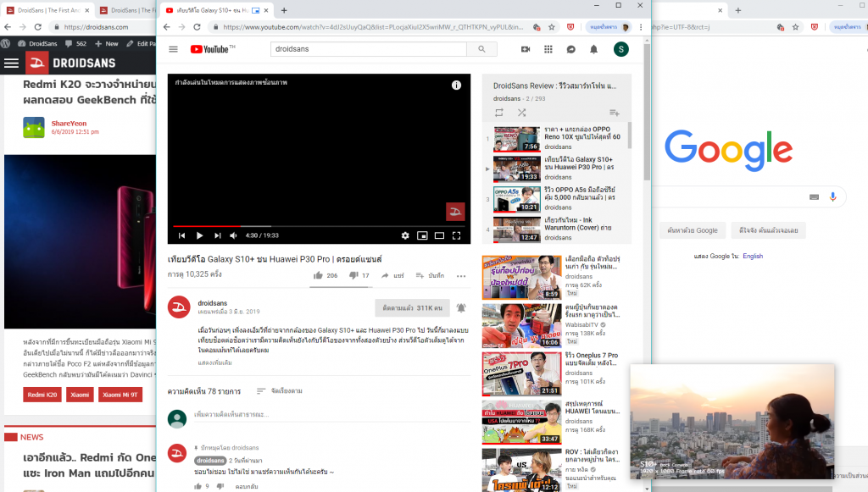The image size is (868, 492).
Task: Skip to the next video
Action: (218, 235)
